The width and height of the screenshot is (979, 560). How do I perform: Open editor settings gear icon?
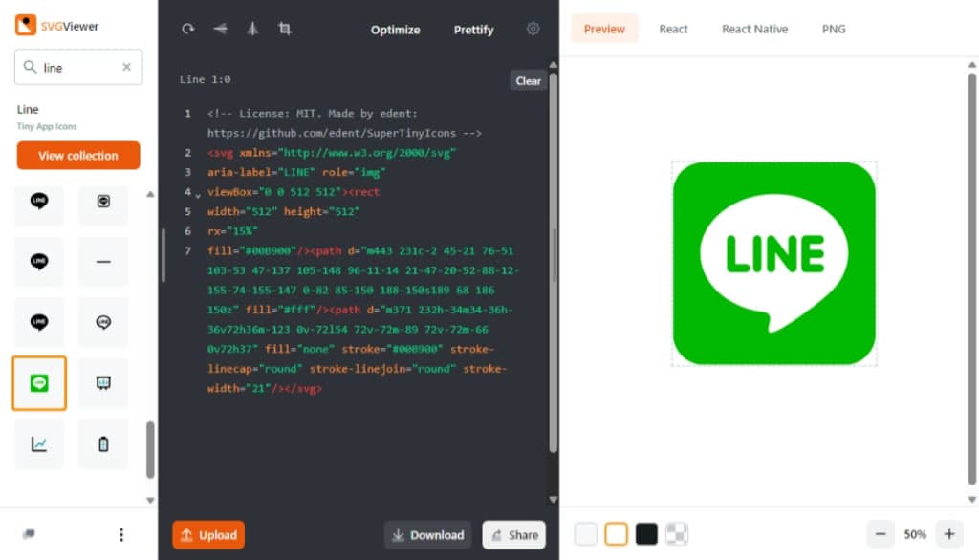pyautogui.click(x=533, y=29)
